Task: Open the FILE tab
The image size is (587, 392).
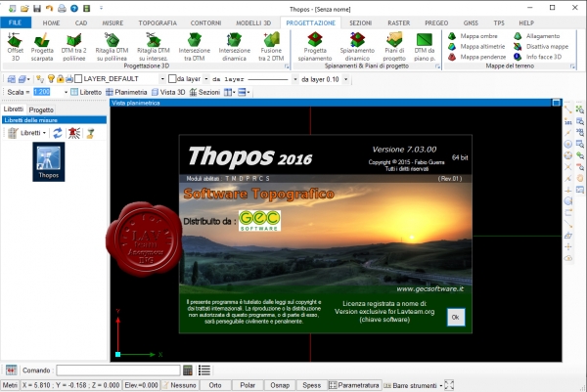Action: click(x=16, y=22)
